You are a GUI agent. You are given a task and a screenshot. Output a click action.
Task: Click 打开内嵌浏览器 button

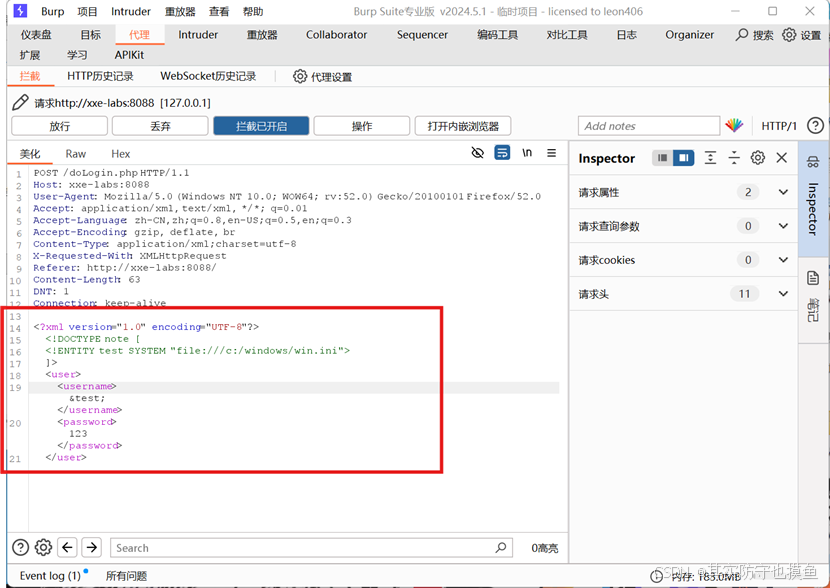463,126
